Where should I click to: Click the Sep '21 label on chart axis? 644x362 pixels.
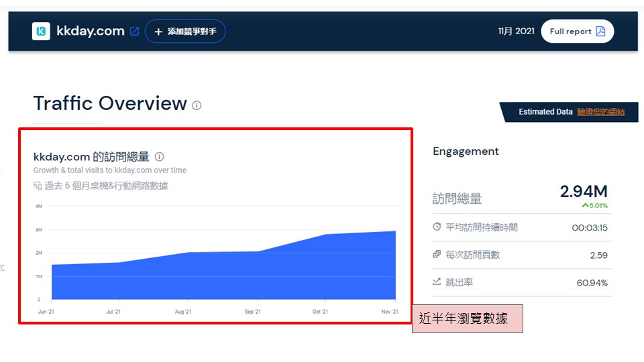point(253,312)
